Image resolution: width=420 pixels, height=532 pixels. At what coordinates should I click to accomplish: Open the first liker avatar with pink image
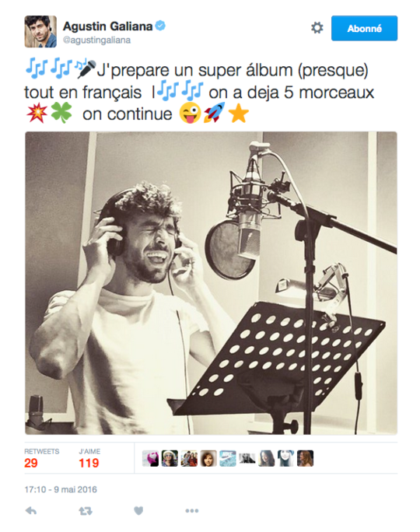tap(150, 458)
